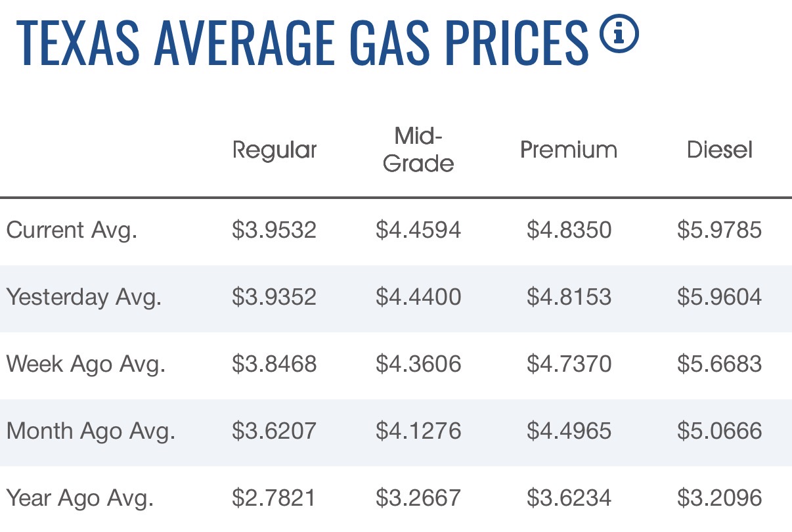Select current premium price $4.8350
The width and height of the screenshot is (792, 532).
pyautogui.click(x=569, y=230)
